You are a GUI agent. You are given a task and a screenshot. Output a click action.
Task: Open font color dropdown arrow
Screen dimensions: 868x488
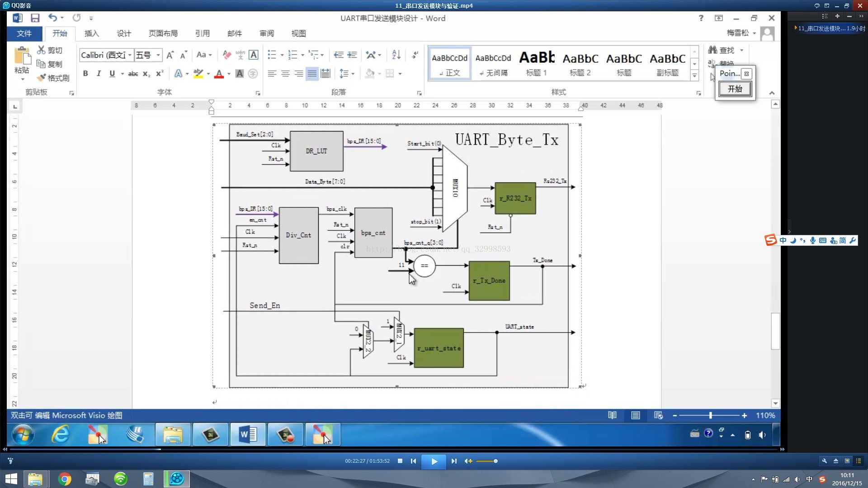click(229, 74)
